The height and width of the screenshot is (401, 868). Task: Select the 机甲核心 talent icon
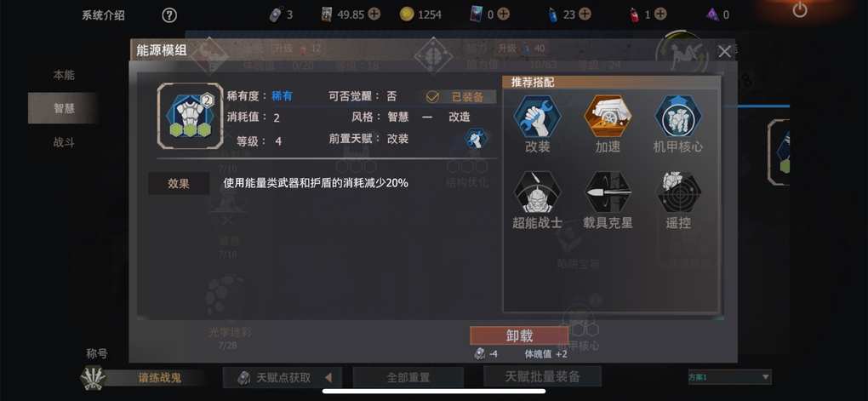coord(678,117)
